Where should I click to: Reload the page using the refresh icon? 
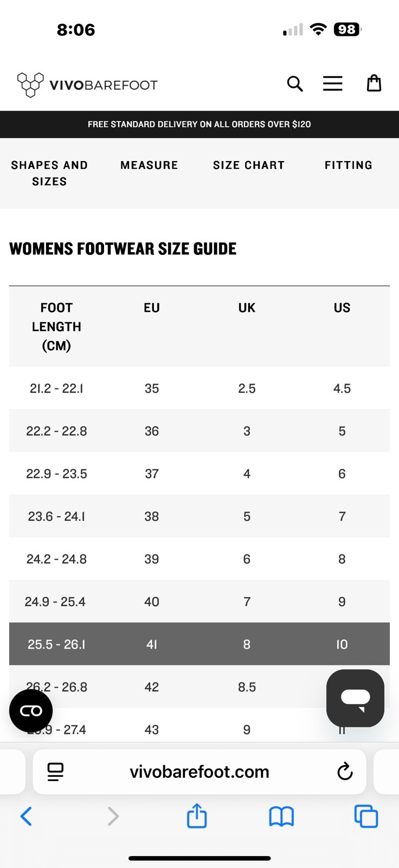[345, 771]
